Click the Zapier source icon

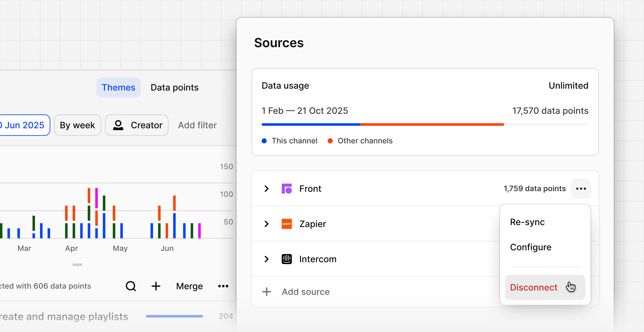[x=287, y=224]
